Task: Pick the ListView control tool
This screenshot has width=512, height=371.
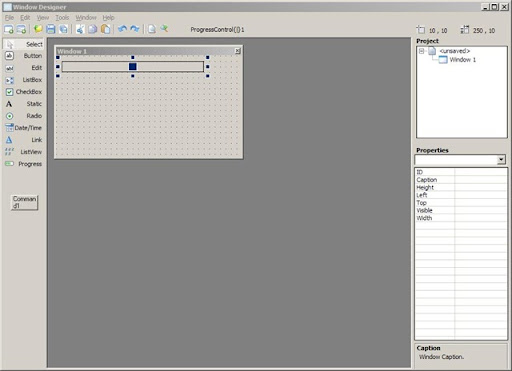Action: click(23, 152)
